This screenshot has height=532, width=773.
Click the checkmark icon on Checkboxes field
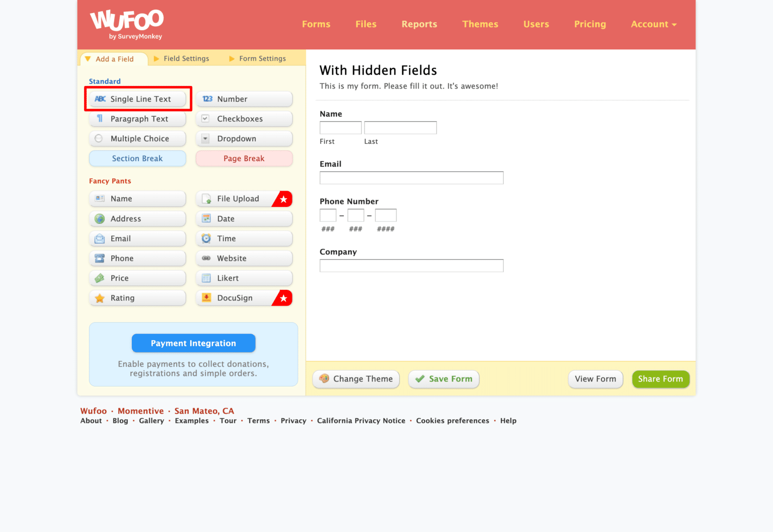(205, 119)
